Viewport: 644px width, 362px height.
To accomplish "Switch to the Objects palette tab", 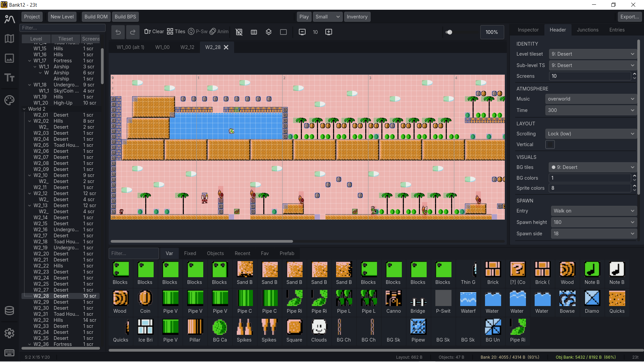I will click(215, 253).
